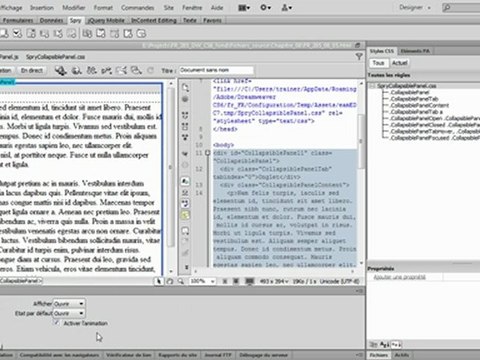Collapse the SpryCollapsiblePanel.css tree node
Viewport: 480px width, 360px height.
tap(372, 86)
